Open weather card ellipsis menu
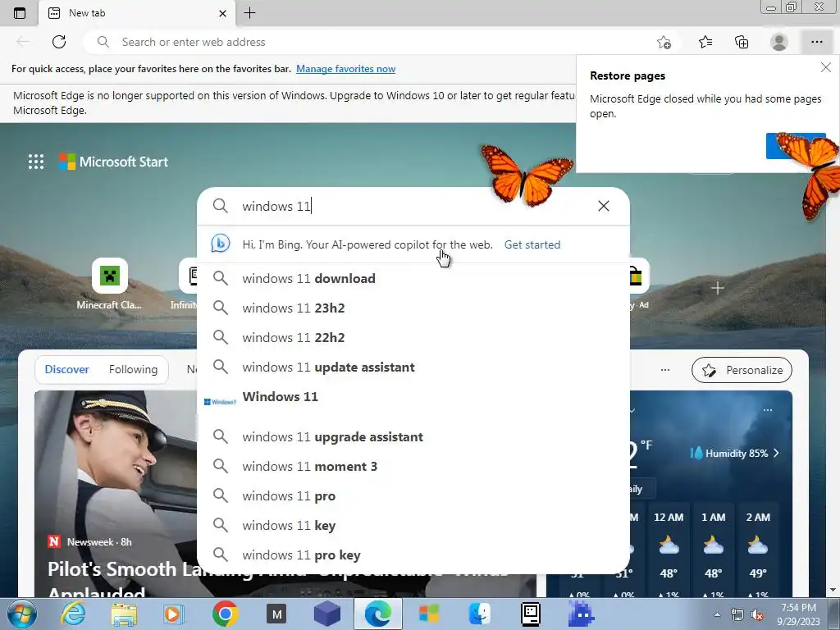Screen dimensions: 840x630 pyautogui.click(x=767, y=410)
